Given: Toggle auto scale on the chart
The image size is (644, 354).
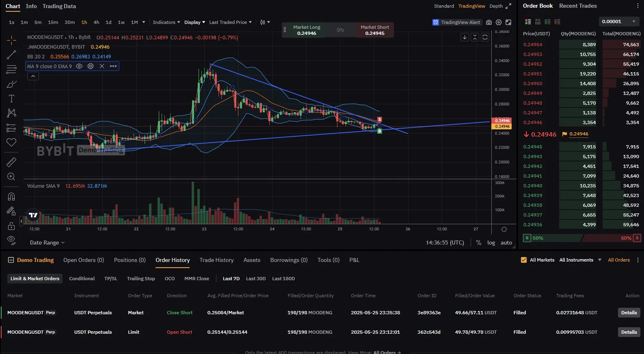Looking at the screenshot, I should click(506, 242).
